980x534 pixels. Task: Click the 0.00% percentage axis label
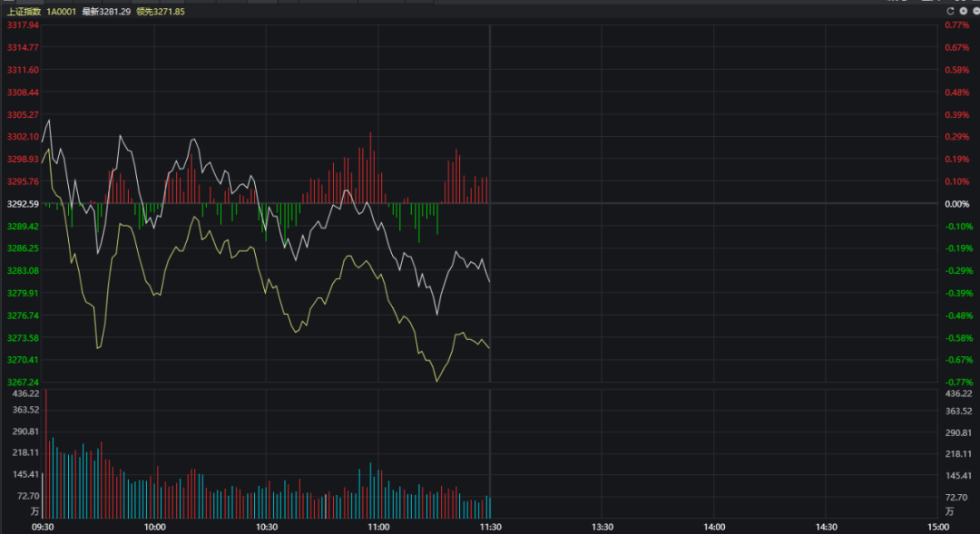click(x=957, y=204)
